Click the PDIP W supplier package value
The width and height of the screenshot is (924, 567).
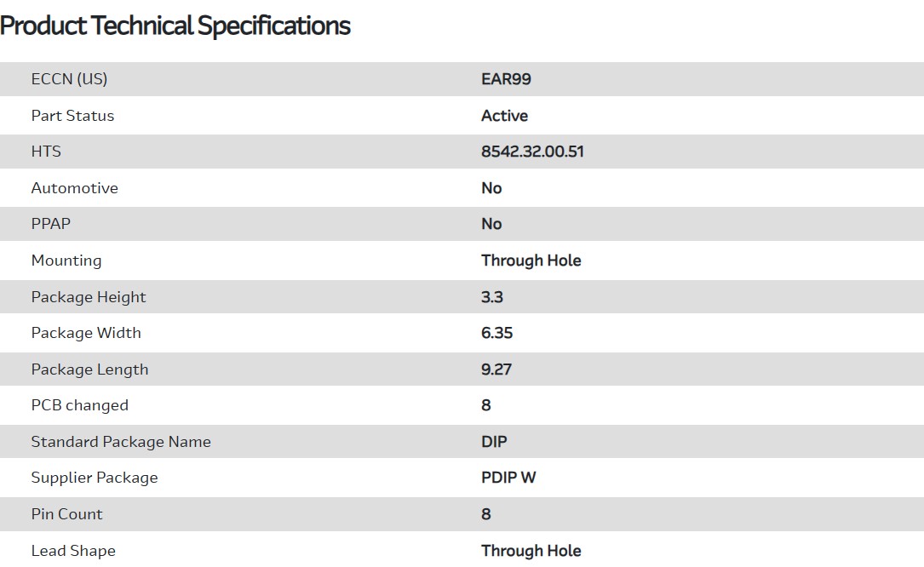click(x=508, y=478)
